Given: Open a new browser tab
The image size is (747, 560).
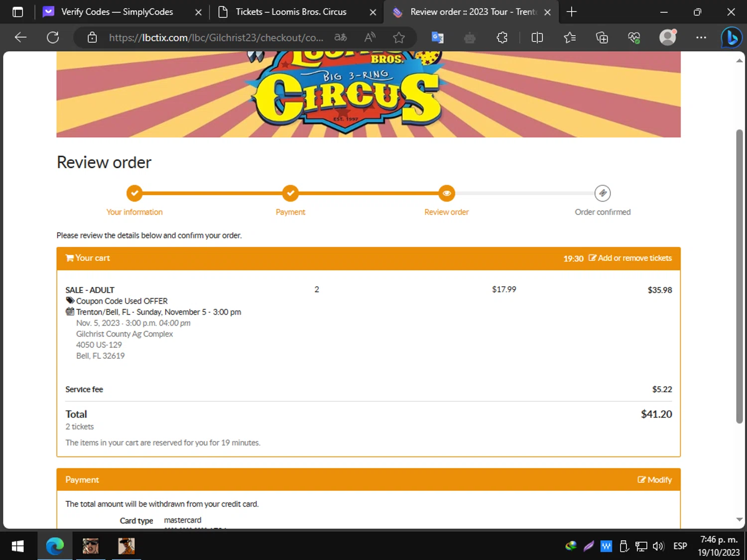Looking at the screenshot, I should coord(572,12).
